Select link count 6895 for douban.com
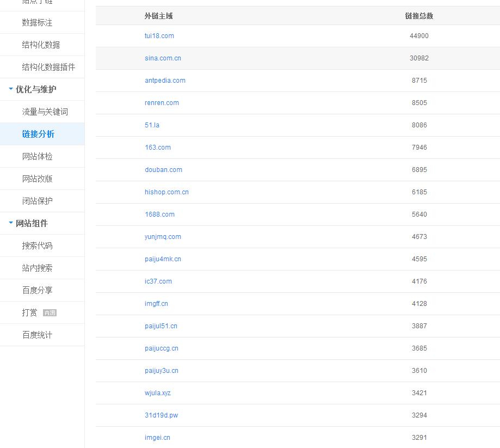Screen dimensions: 500x448 [x=419, y=170]
